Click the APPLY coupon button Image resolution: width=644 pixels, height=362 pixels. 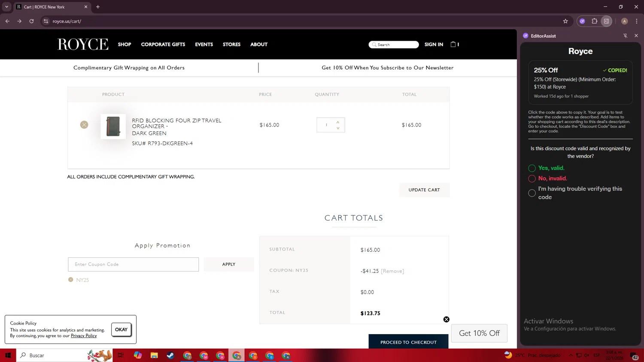point(229,264)
